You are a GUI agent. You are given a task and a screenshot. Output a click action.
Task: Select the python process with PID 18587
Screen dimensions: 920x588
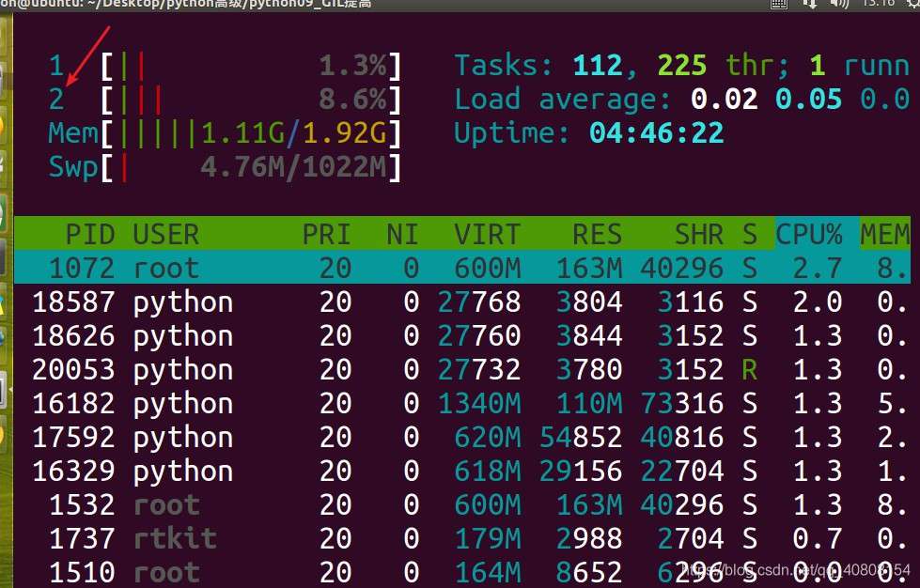click(x=282, y=302)
